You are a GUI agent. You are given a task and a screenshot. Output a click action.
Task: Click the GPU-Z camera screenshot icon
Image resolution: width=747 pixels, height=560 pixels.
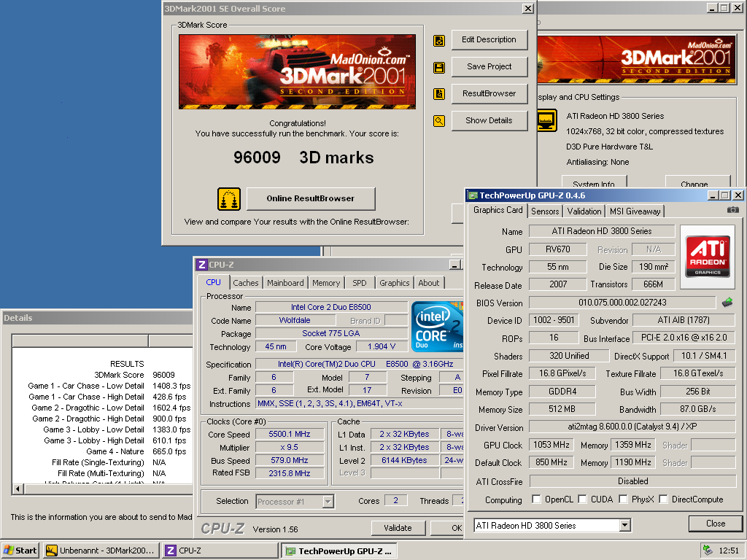tap(732, 210)
